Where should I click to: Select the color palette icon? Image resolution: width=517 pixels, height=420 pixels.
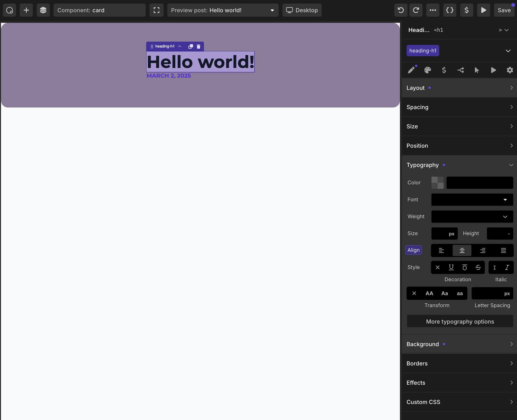point(427,70)
